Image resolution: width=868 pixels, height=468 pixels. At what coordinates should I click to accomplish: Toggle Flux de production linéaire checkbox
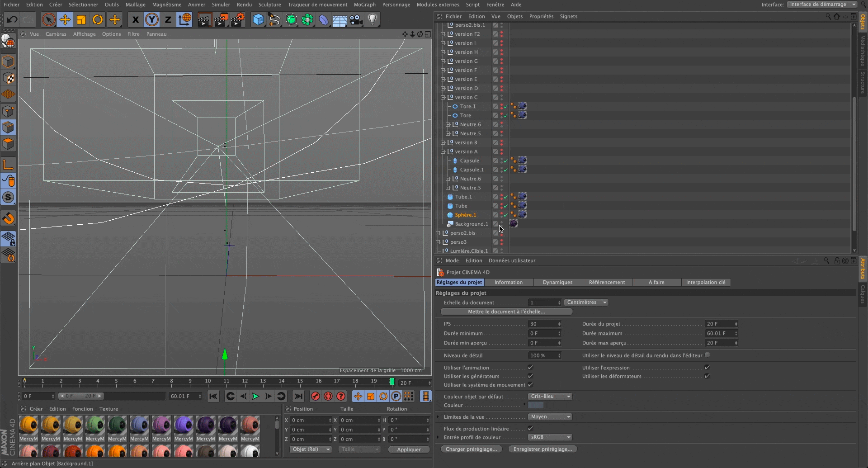tap(530, 429)
